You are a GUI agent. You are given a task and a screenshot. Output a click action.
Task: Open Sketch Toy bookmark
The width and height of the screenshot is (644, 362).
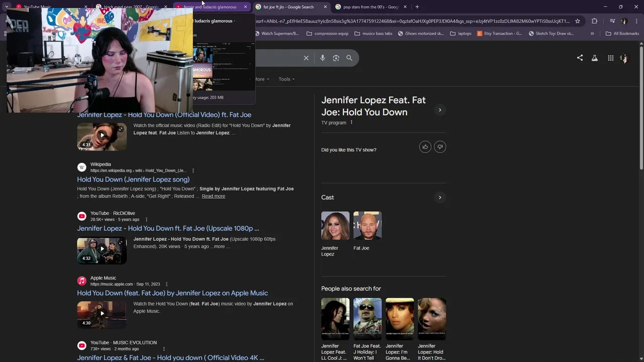552,34
